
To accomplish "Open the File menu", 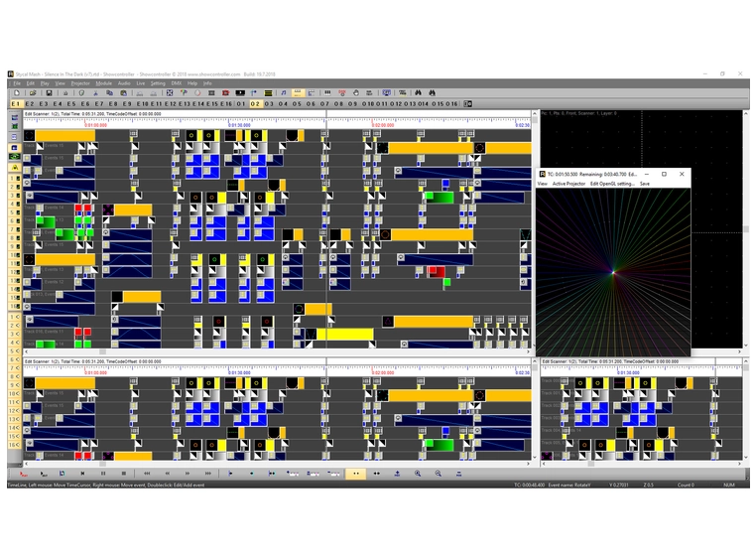I will pos(17,83).
